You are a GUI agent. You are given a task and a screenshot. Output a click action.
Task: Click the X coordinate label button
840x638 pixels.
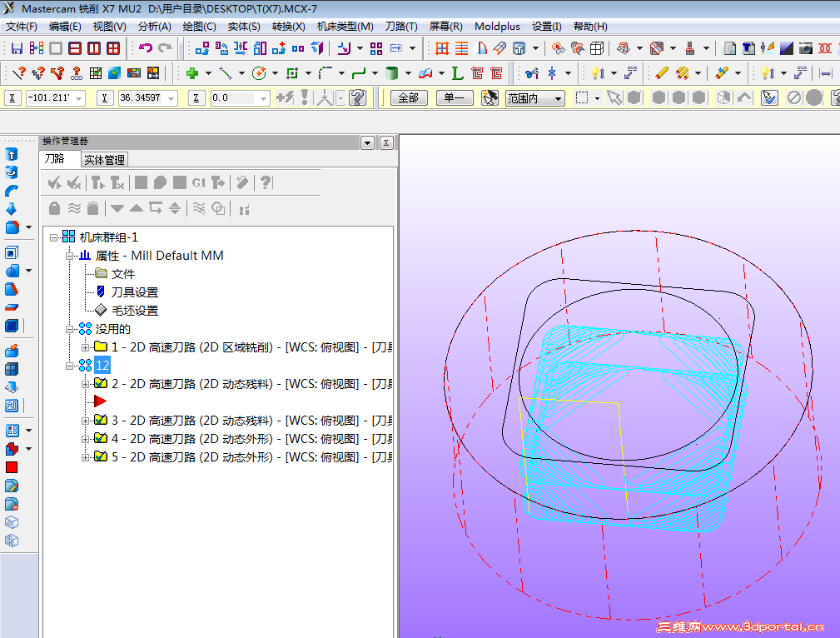pyautogui.click(x=12, y=98)
